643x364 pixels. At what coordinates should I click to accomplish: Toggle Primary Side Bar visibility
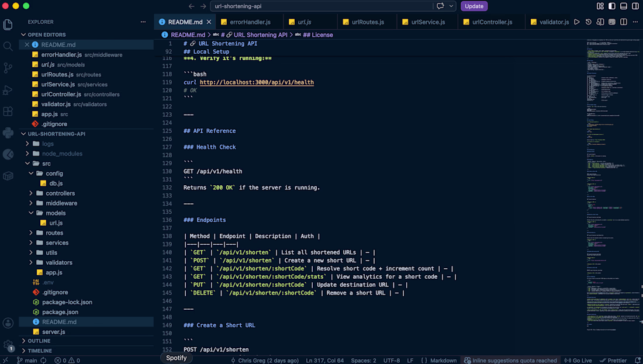pos(612,6)
